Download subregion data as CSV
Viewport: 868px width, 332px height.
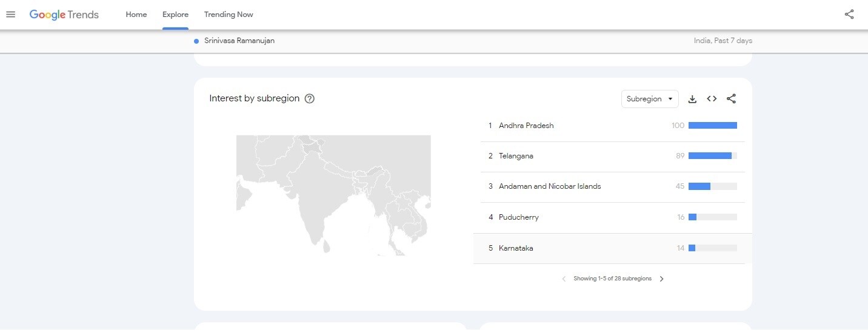(692, 99)
